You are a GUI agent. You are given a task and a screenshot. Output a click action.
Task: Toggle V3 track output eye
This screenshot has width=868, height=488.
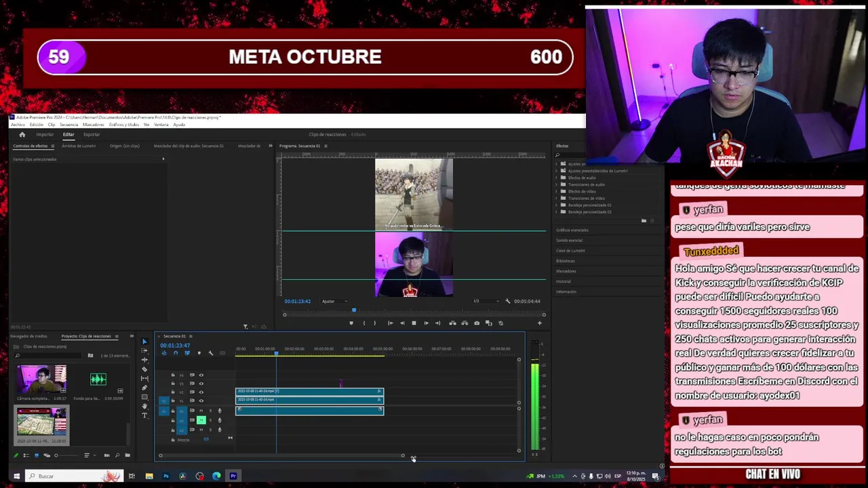coord(201,384)
